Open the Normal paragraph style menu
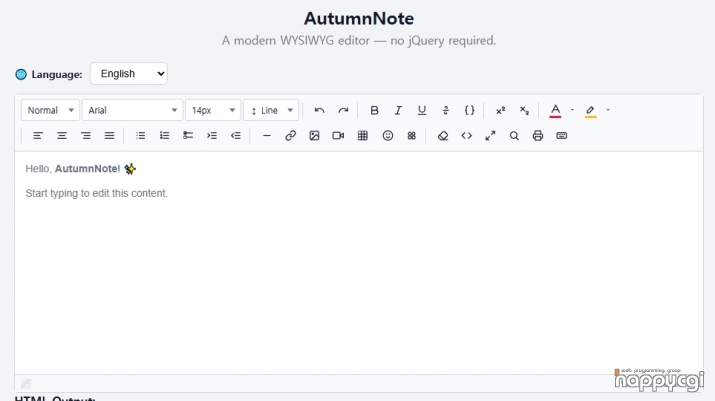Viewport: 715px width, 401px height. click(x=50, y=110)
